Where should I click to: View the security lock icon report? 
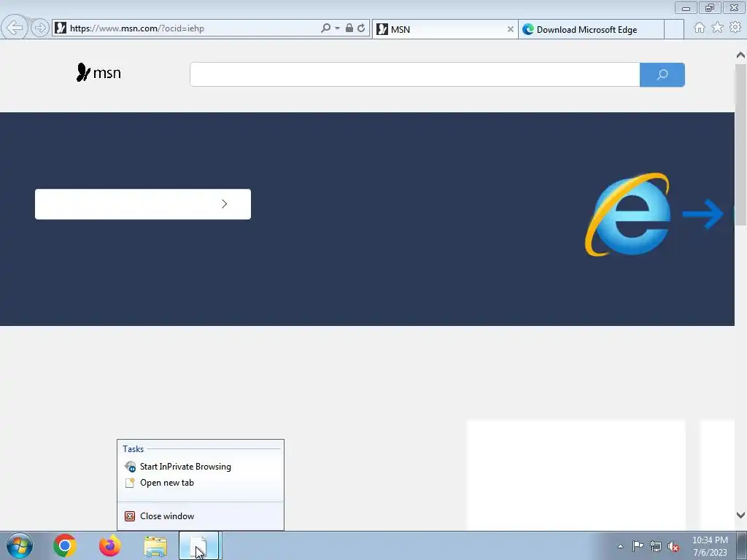(349, 28)
